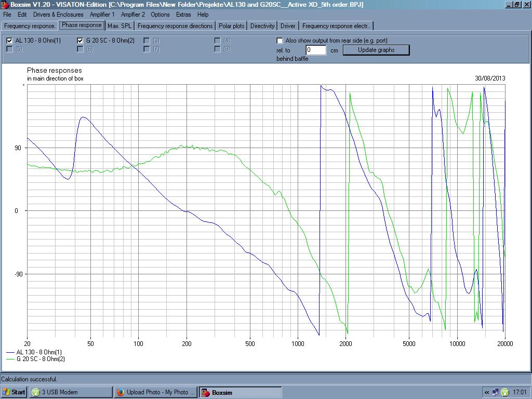
Task: Restore down the Boxsim window
Action: (x=517, y=5)
